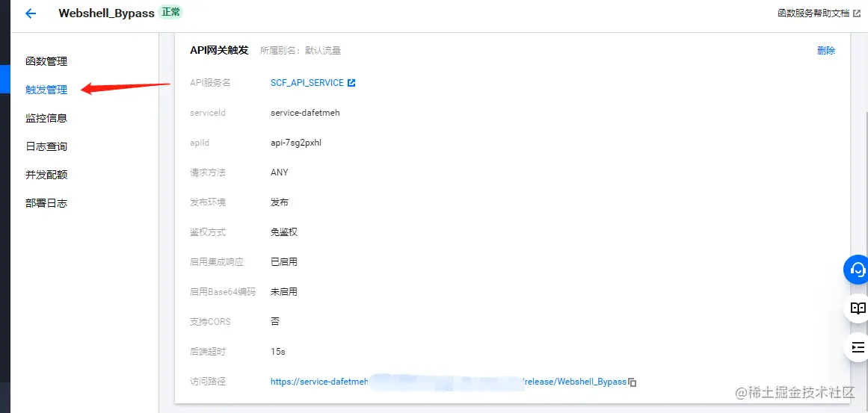Select 触发管理 in sidebar
This screenshot has height=413, width=868.
tap(46, 90)
